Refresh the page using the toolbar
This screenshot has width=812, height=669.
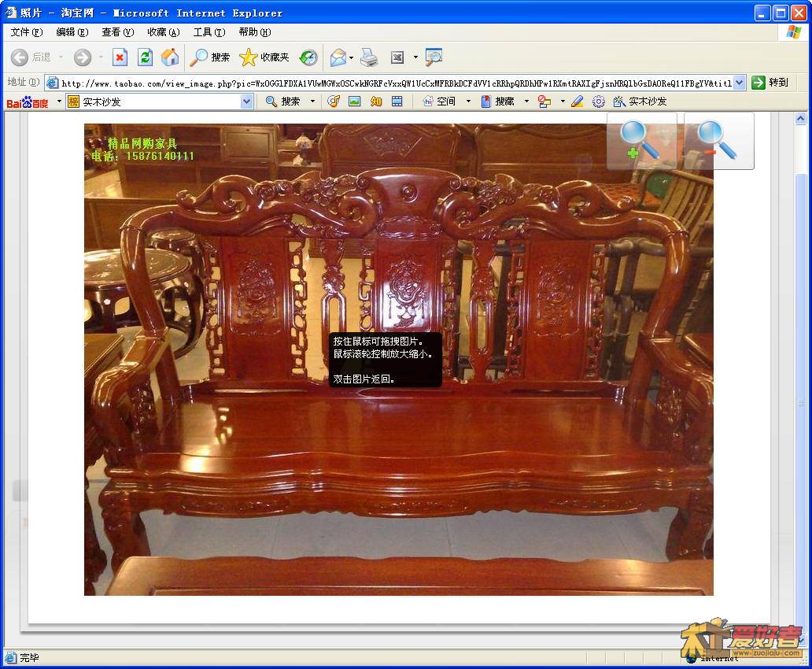[x=145, y=57]
